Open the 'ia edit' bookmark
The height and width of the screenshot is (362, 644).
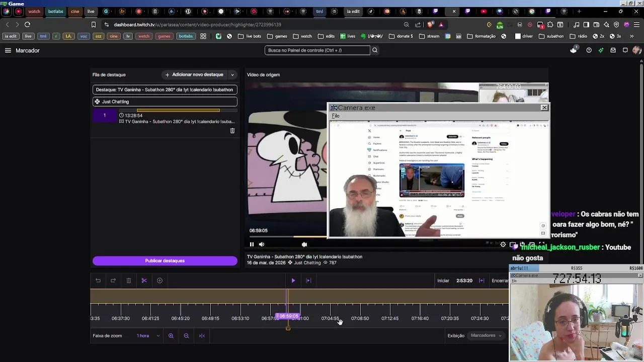11,36
